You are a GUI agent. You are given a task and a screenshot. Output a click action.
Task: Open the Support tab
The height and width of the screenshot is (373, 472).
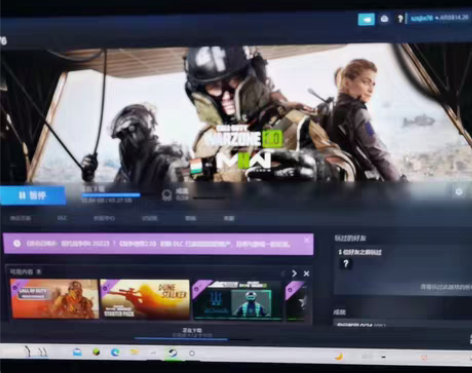229,218
